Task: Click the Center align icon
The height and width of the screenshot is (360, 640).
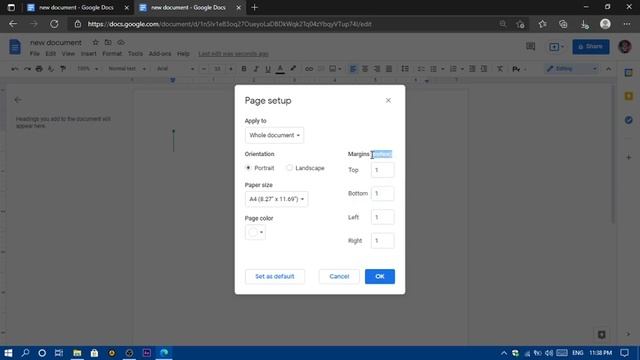Action: [365, 69]
